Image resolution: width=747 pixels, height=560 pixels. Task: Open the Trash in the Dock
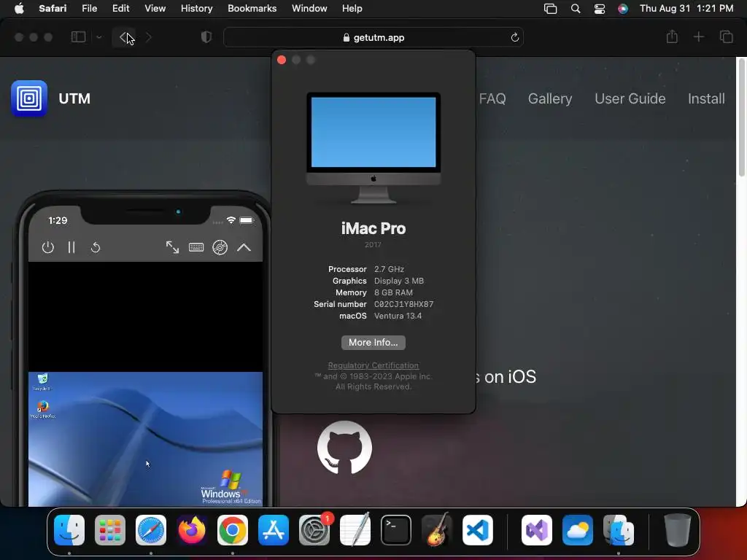pyautogui.click(x=677, y=530)
